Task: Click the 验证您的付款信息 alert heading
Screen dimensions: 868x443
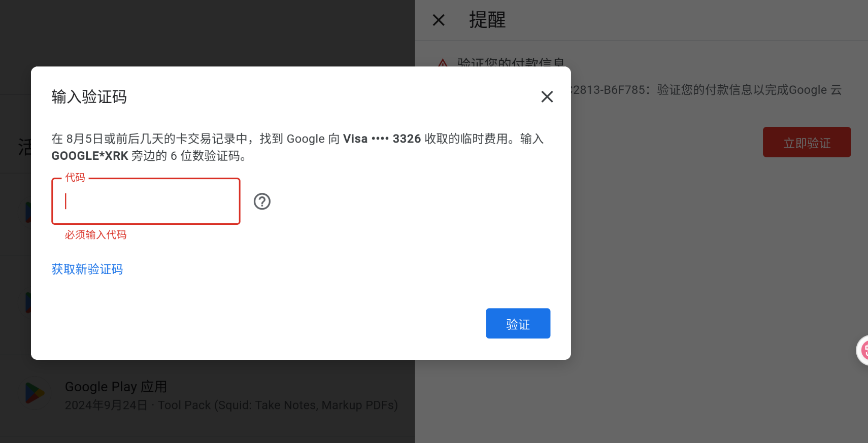Action: coord(511,62)
